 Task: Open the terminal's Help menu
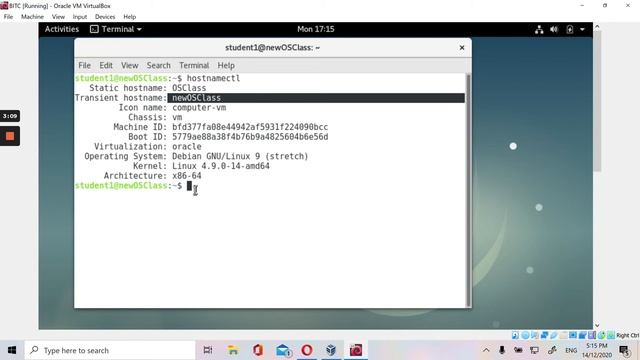(x=226, y=65)
